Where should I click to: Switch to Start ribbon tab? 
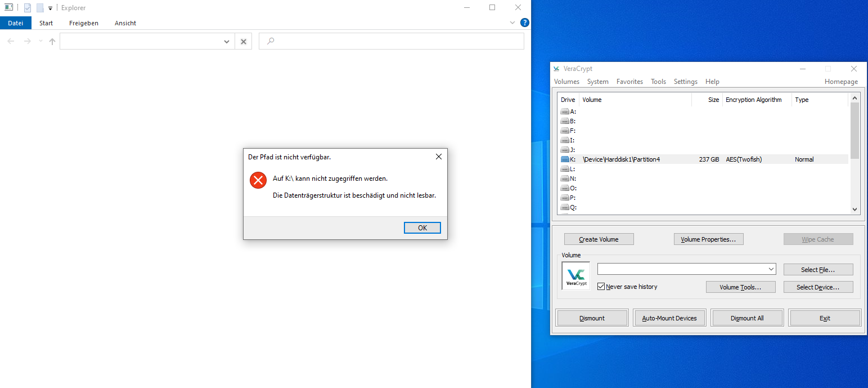46,23
